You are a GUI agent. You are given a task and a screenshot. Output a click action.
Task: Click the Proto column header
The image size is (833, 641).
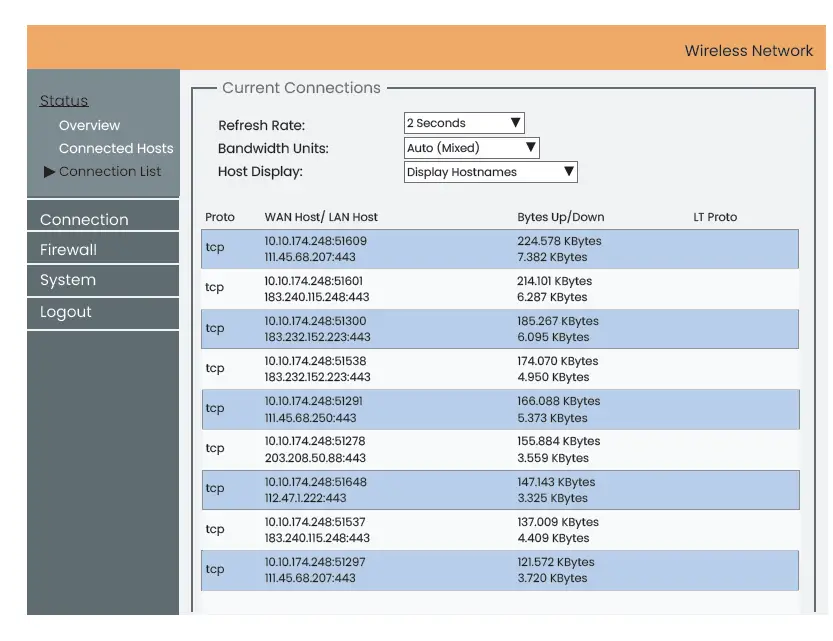click(x=220, y=217)
